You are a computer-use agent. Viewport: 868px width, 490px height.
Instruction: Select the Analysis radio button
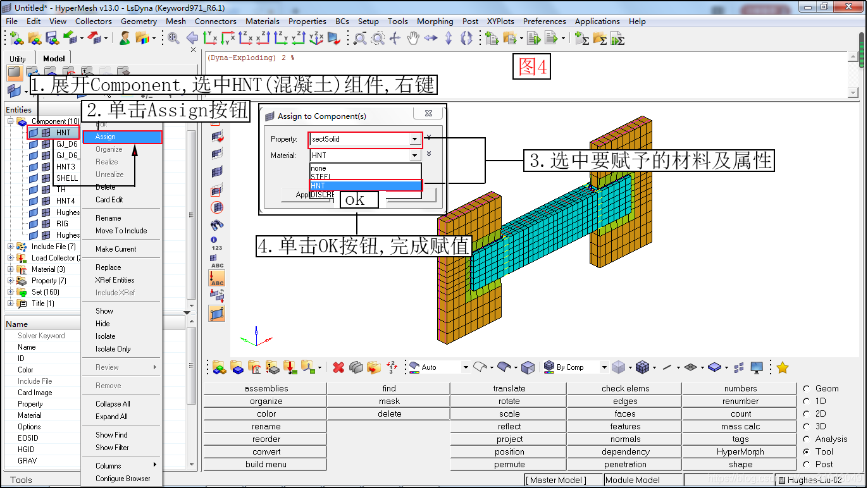pos(806,439)
